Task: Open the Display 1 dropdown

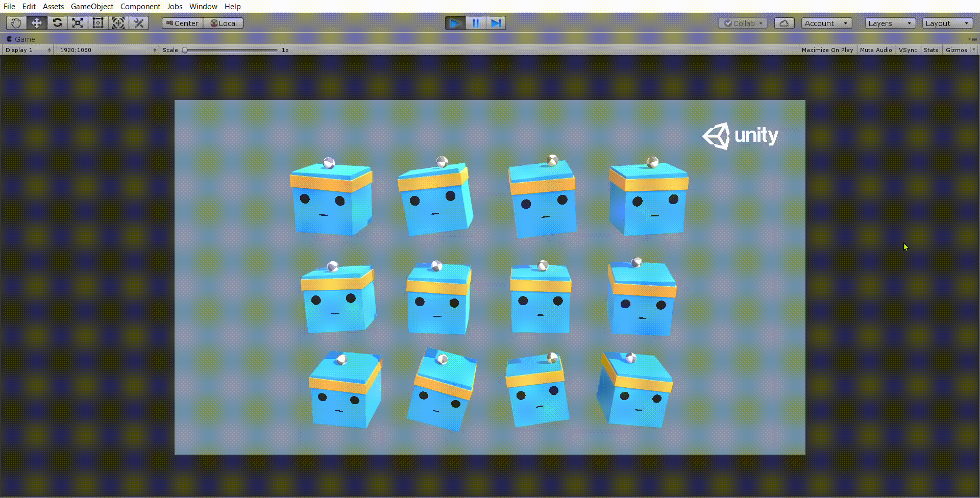Action: [x=28, y=50]
